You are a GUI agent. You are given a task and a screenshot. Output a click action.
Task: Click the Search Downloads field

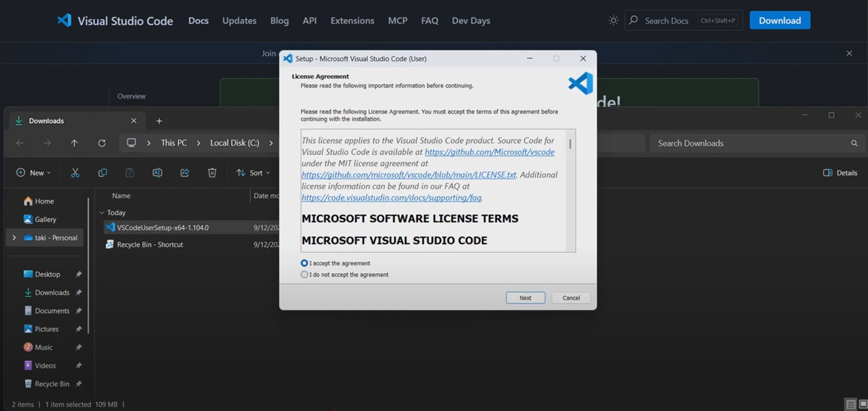tap(730, 143)
